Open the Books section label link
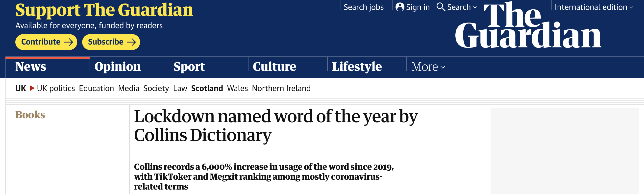Viewport: 644px width, 194px height. pyautogui.click(x=30, y=115)
